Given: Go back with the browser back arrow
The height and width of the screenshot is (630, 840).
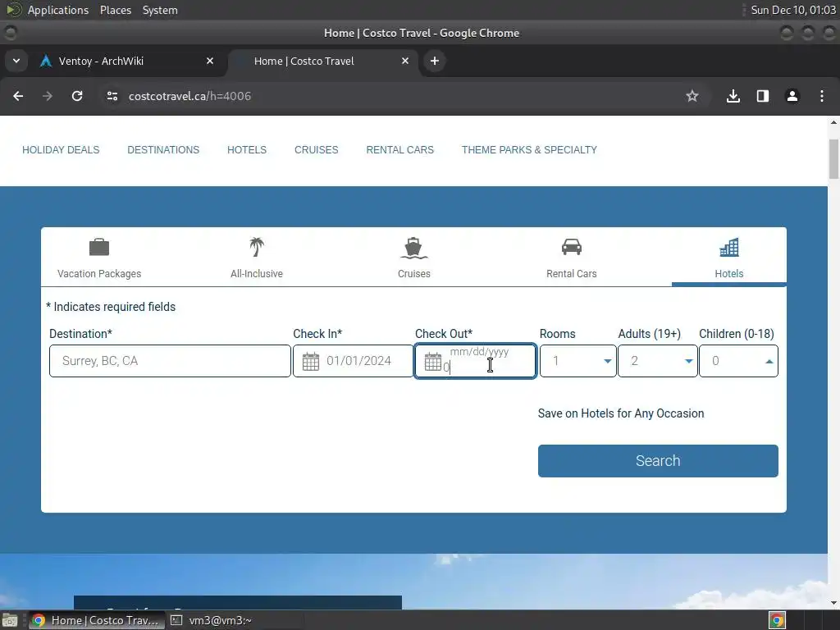Looking at the screenshot, I should tap(18, 96).
